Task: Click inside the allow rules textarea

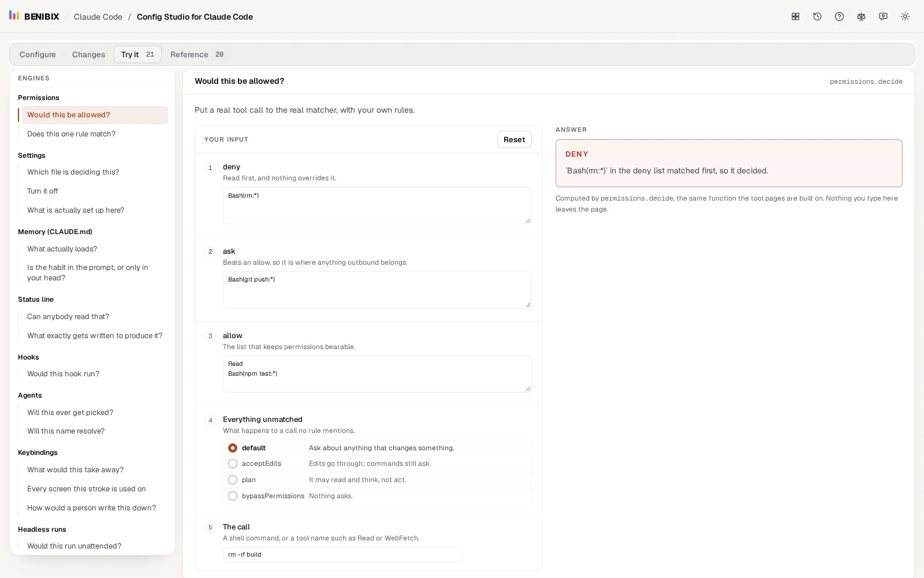Action: [x=377, y=374]
